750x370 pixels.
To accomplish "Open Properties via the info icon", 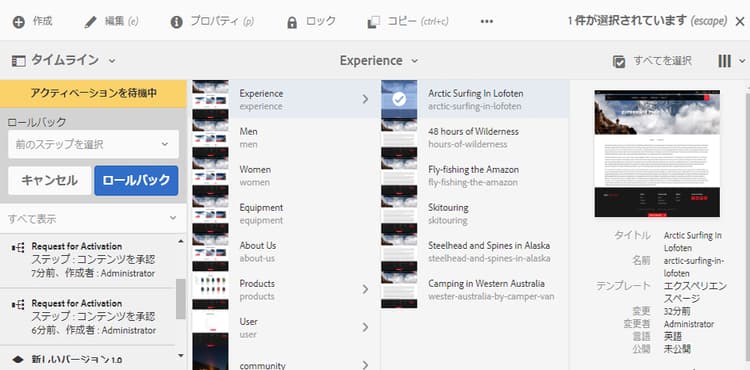I will pyautogui.click(x=176, y=22).
